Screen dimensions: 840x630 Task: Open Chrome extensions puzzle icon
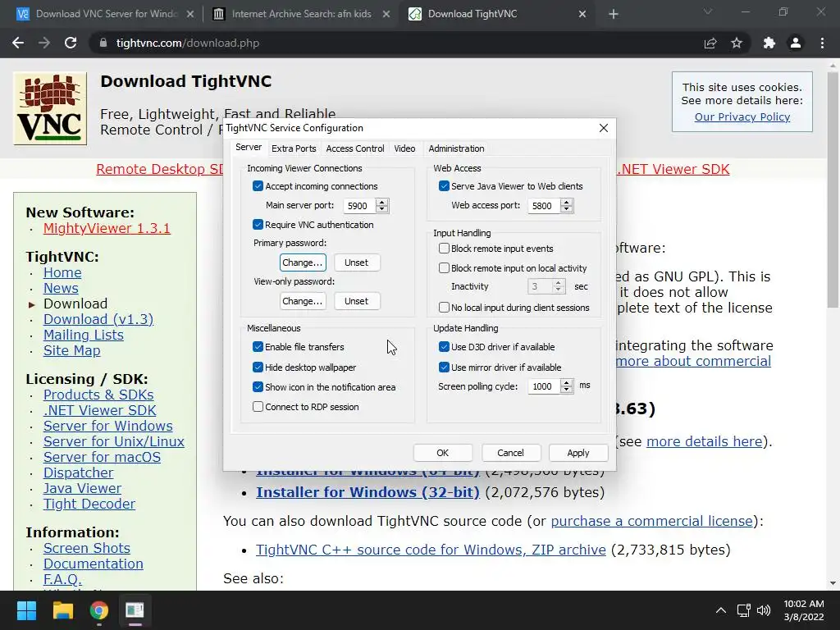coord(769,43)
